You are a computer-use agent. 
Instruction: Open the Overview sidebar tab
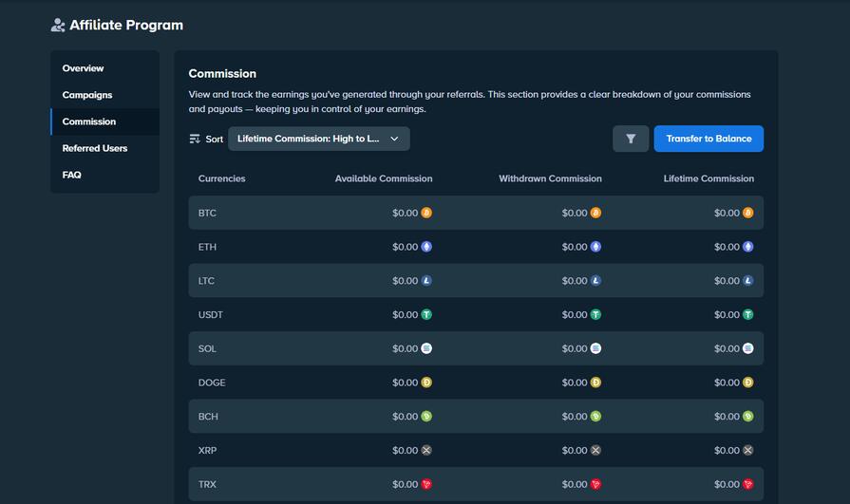click(x=84, y=68)
